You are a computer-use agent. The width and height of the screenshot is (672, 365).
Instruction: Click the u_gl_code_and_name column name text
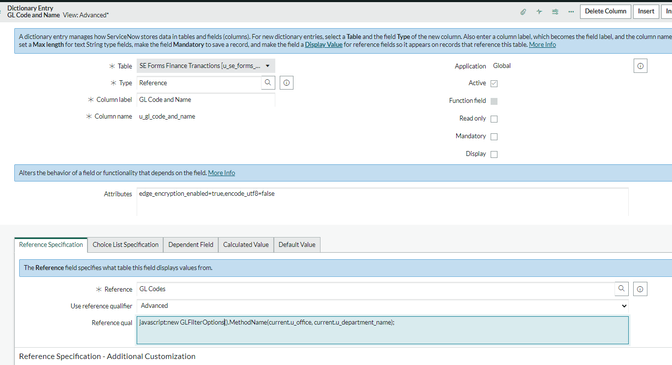tap(167, 117)
